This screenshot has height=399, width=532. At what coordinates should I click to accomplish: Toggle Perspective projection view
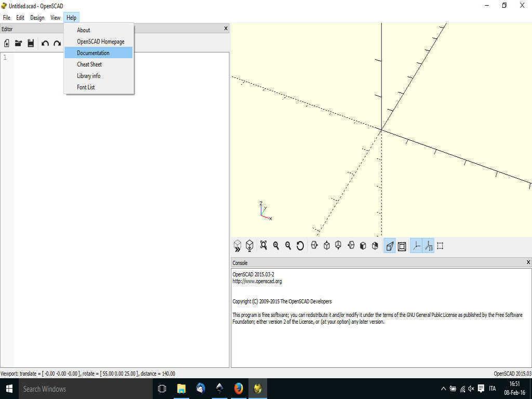[x=390, y=246]
